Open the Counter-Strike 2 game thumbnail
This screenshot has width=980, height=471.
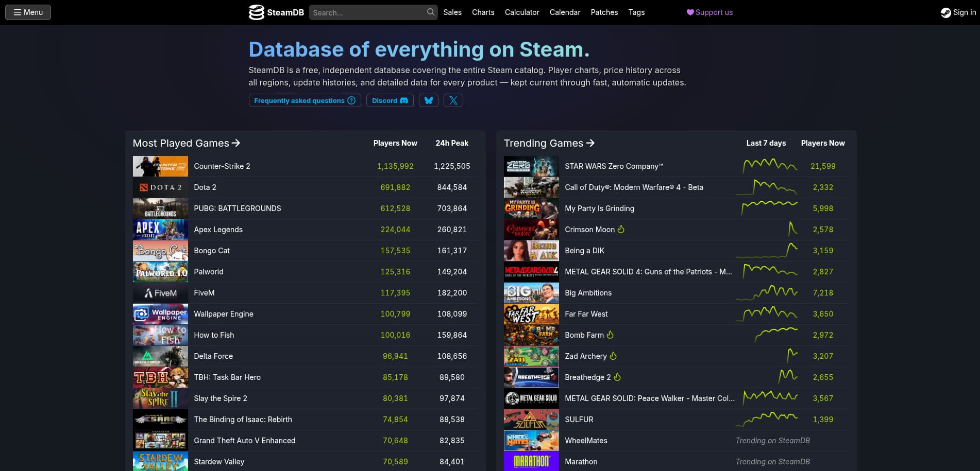point(160,166)
